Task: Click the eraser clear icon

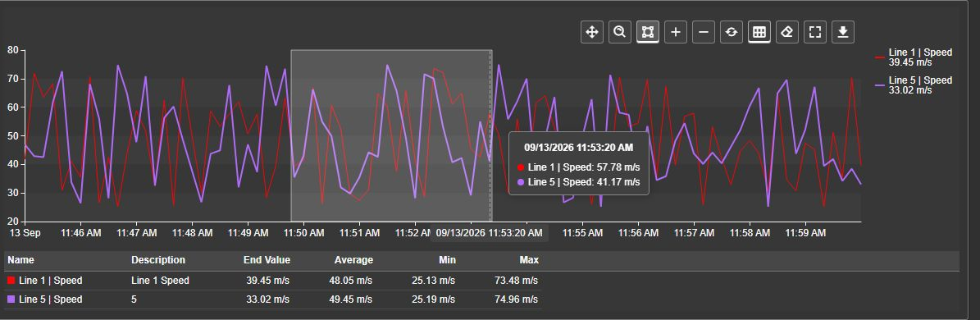Action: [787, 32]
